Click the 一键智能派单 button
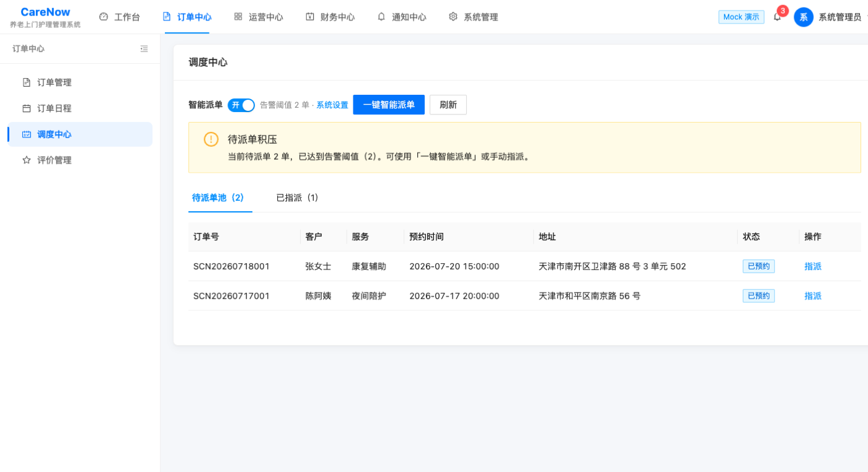Screen dimensions: 868x472 [389, 105]
